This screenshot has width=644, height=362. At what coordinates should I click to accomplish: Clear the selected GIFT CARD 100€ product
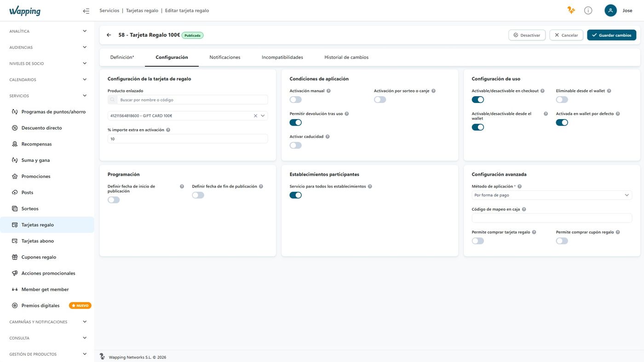click(255, 116)
